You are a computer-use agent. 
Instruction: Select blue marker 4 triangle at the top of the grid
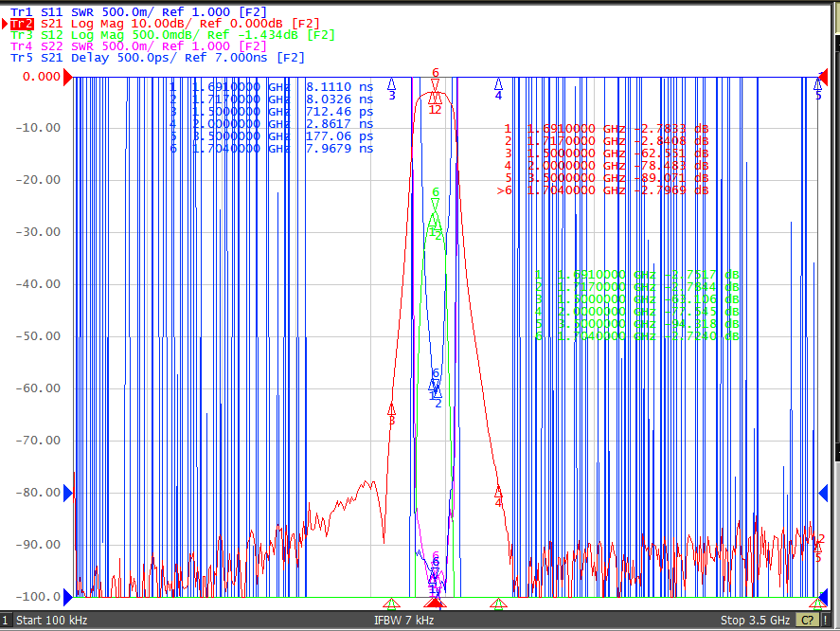click(x=499, y=84)
